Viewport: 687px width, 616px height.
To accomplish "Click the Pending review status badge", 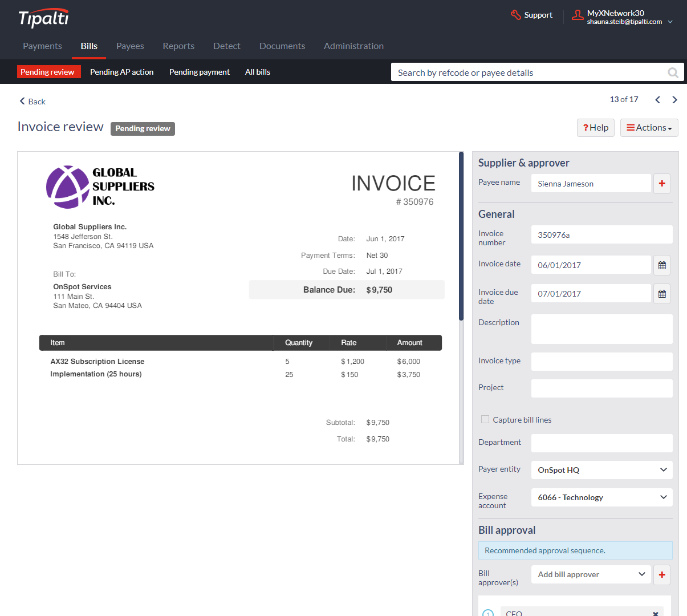I will (143, 129).
